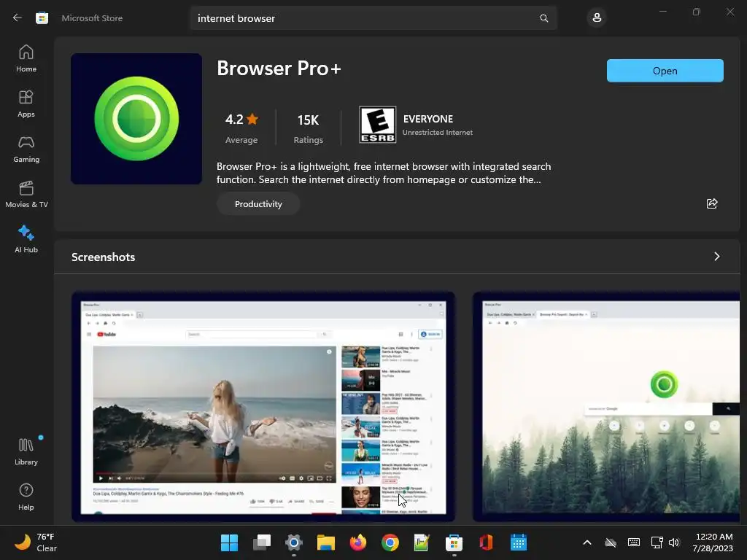Click the app description text

384,173
